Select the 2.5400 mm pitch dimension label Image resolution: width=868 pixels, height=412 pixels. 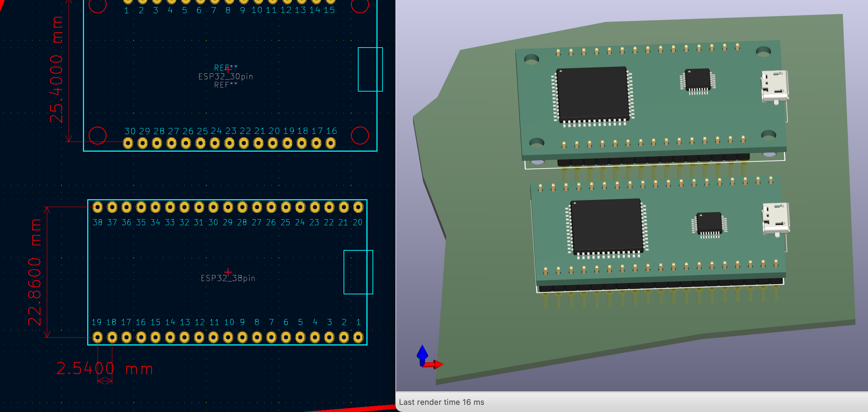[105, 368]
